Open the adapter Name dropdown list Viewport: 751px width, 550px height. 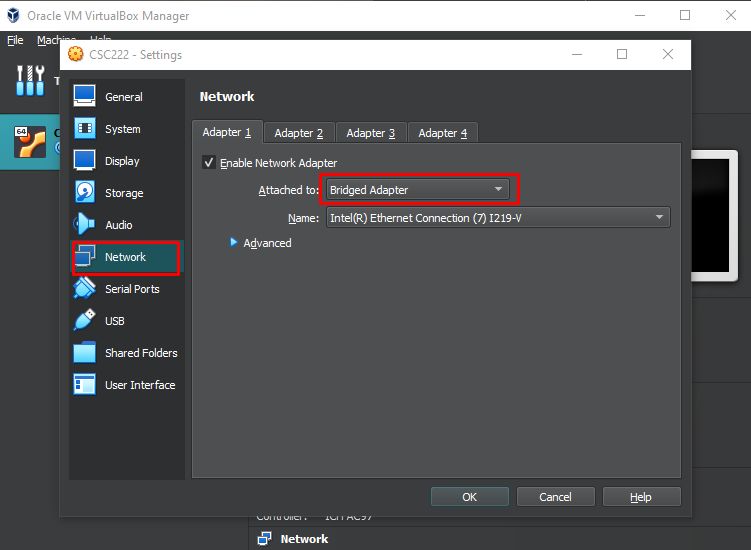(497, 218)
